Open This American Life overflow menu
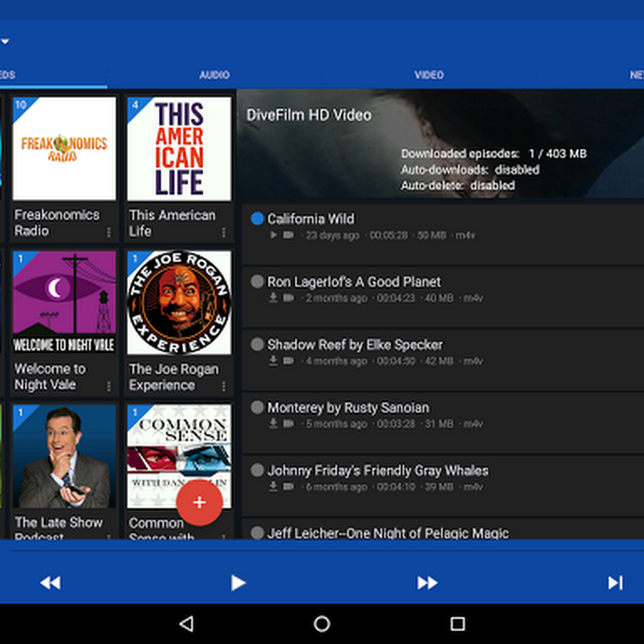The height and width of the screenshot is (644, 644). [223, 233]
